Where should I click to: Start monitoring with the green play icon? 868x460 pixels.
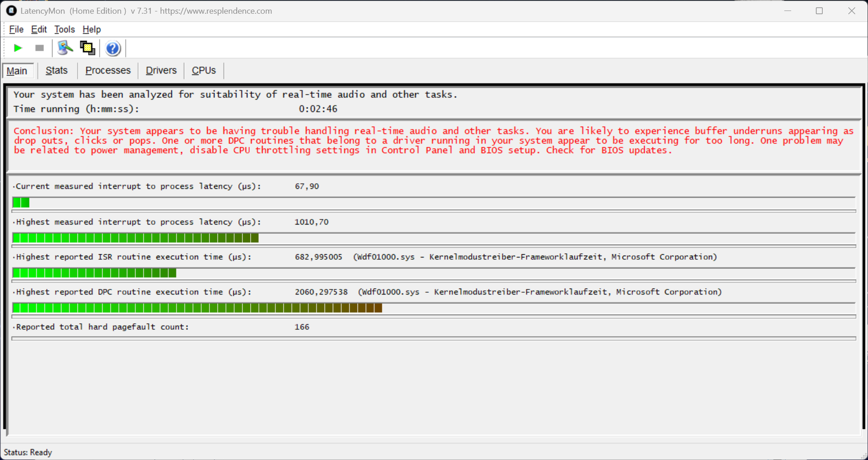click(x=18, y=48)
